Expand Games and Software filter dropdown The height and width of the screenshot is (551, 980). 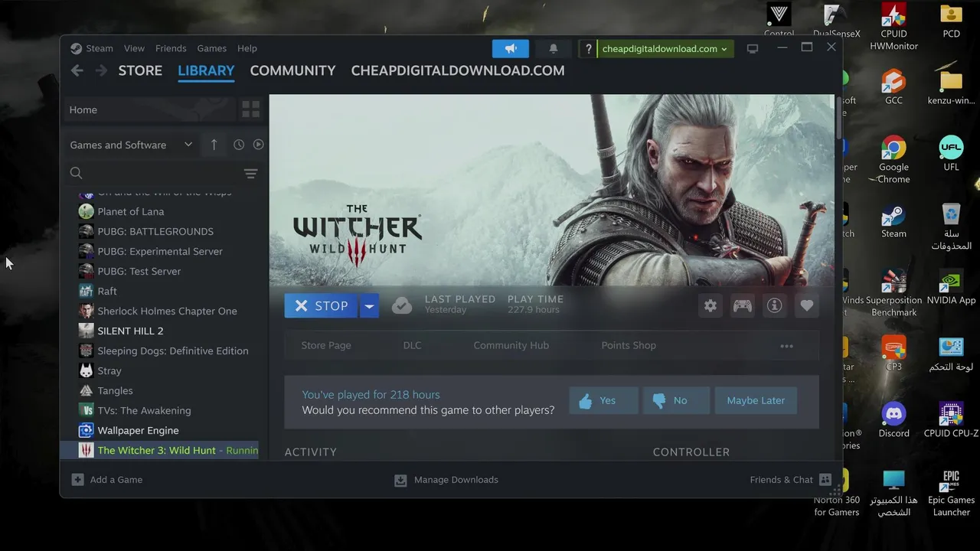(x=131, y=145)
